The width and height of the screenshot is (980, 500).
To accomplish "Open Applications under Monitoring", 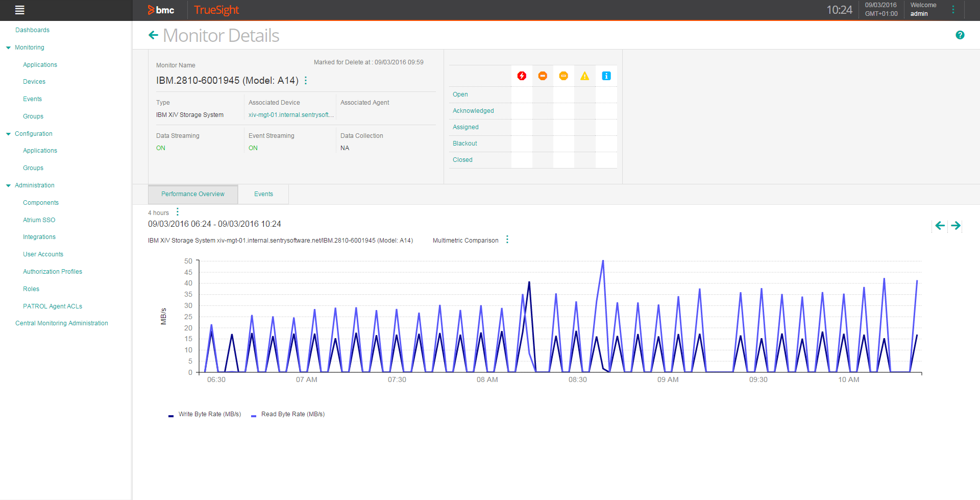I will point(40,65).
